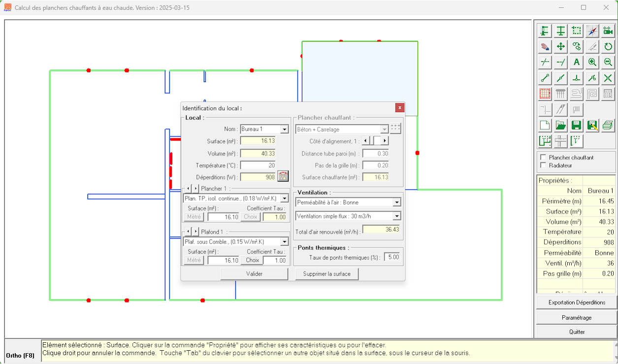The image size is (618, 364).
Task: Tick the Radiateur checkbox
Action: click(x=543, y=165)
